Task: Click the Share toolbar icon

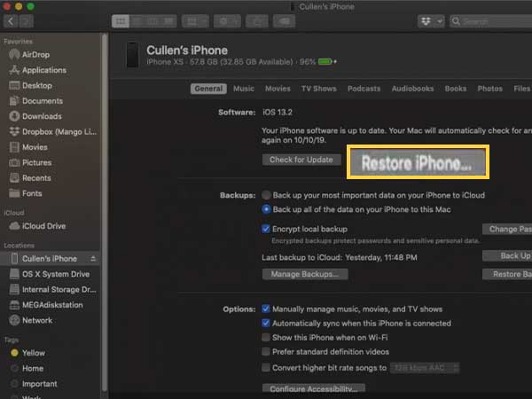Action: pyautogui.click(x=257, y=21)
